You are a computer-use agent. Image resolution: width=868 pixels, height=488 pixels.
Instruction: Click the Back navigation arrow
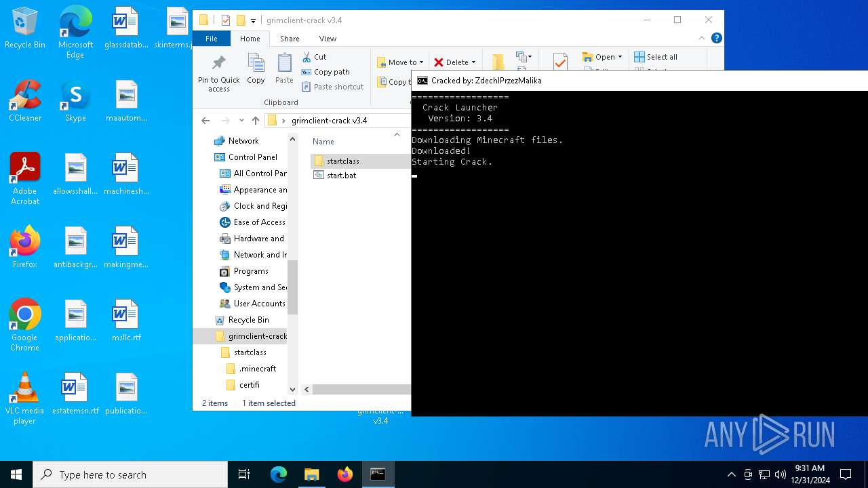coord(205,121)
